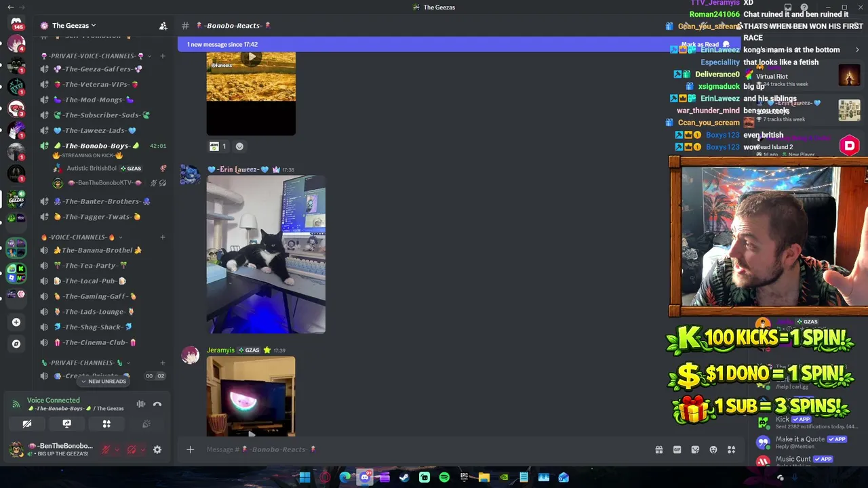Viewport: 868px width, 488px height.
Task: Add a server with plus button
Action: tap(16, 322)
